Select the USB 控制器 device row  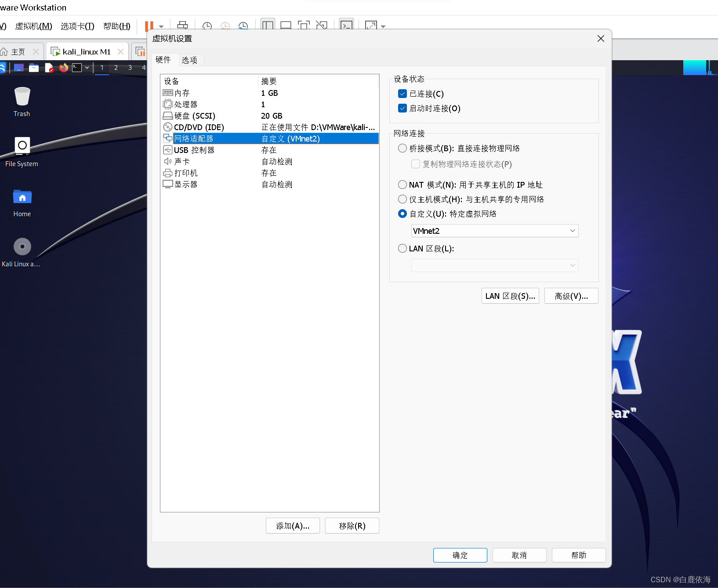270,150
